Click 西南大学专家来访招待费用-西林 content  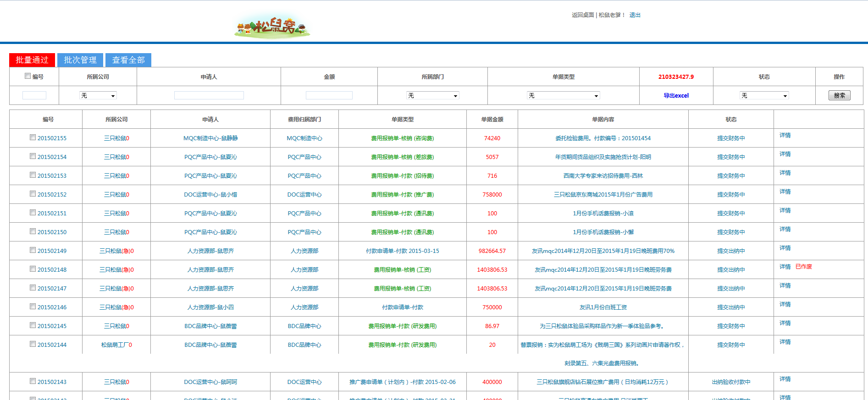(x=603, y=176)
